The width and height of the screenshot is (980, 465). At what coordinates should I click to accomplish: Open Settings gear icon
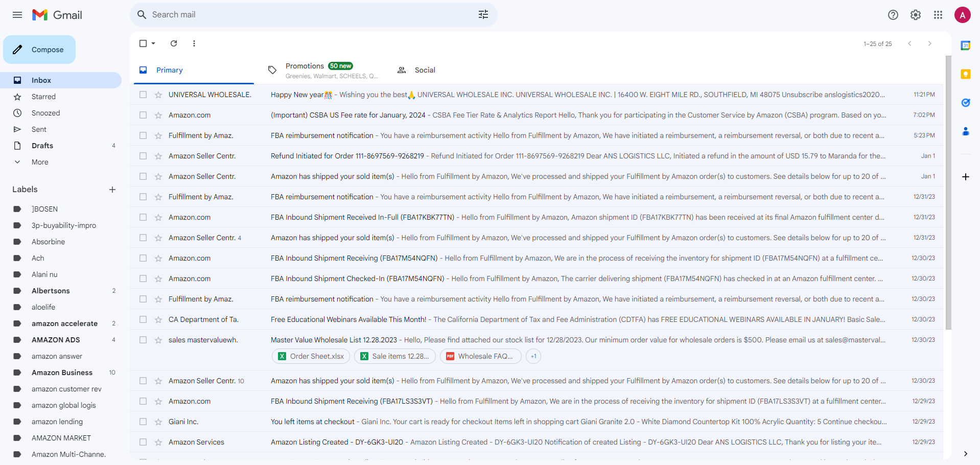pos(916,15)
